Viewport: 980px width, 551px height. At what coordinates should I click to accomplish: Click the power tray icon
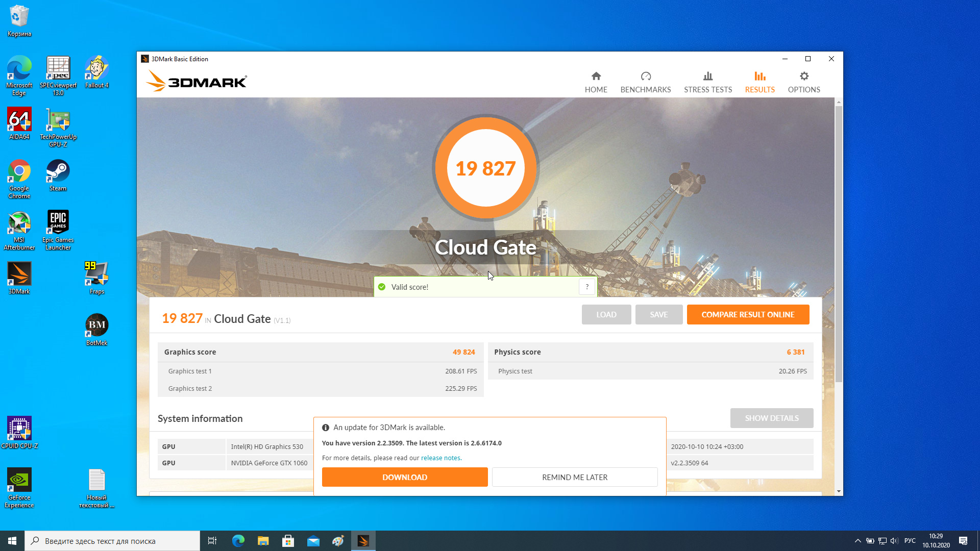coord(870,541)
